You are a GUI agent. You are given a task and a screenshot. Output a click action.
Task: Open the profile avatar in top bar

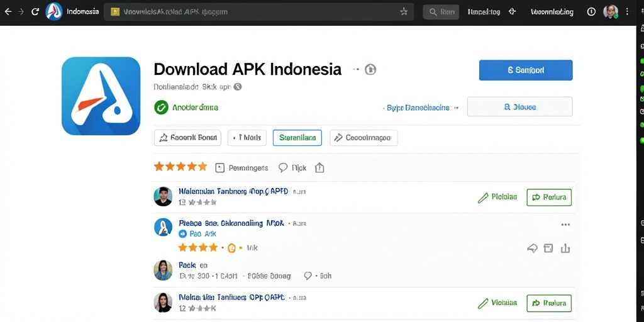[611, 11]
